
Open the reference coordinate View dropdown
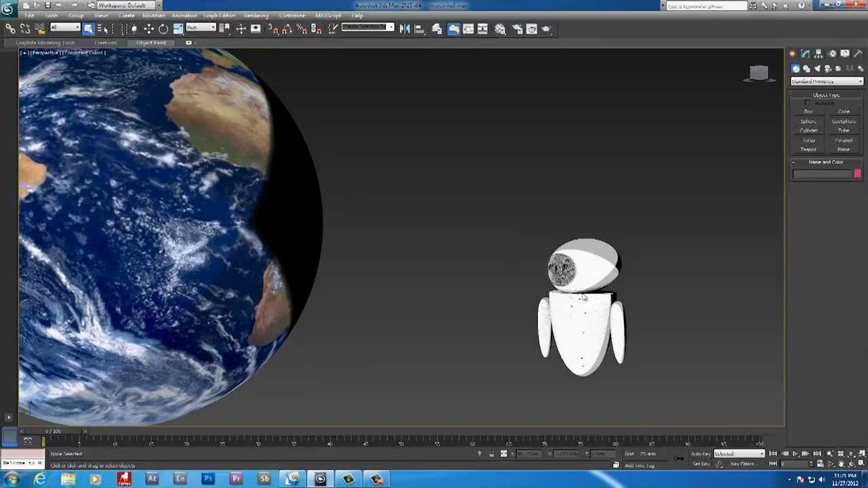(x=201, y=28)
